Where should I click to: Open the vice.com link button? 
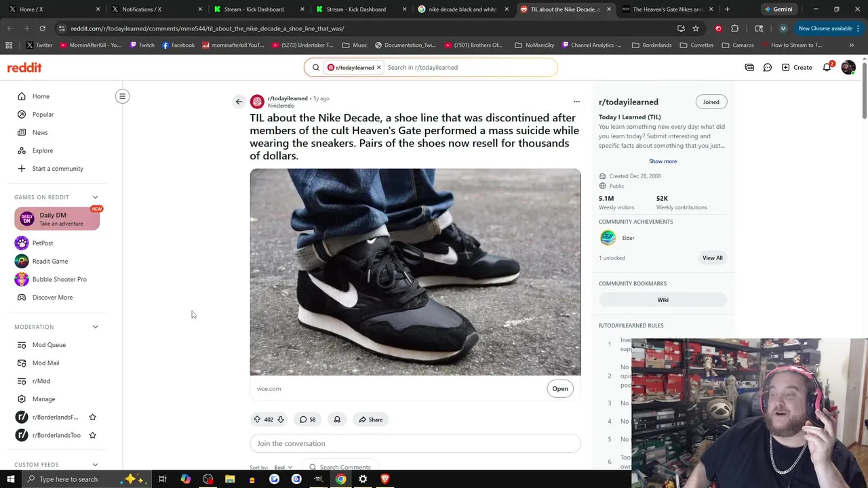(x=559, y=388)
